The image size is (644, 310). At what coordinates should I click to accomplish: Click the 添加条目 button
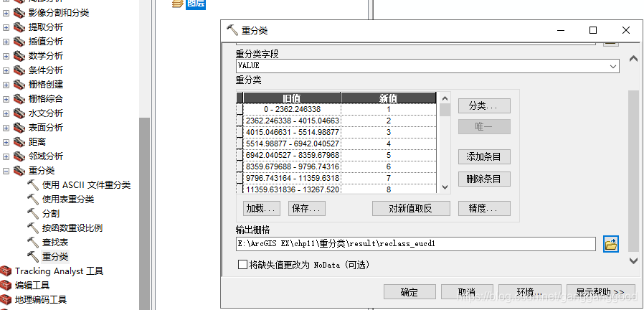pyautogui.click(x=484, y=156)
